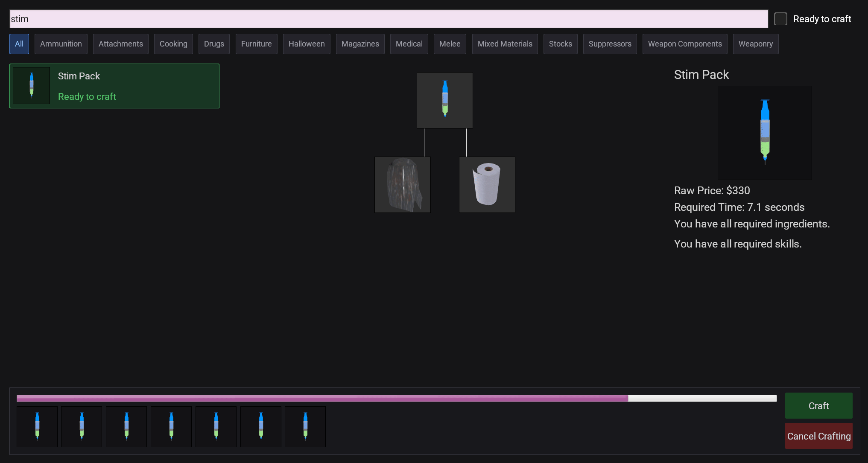Screen dimensions: 868x463
Task: Click Cancel Crafting
Action: tap(818, 436)
